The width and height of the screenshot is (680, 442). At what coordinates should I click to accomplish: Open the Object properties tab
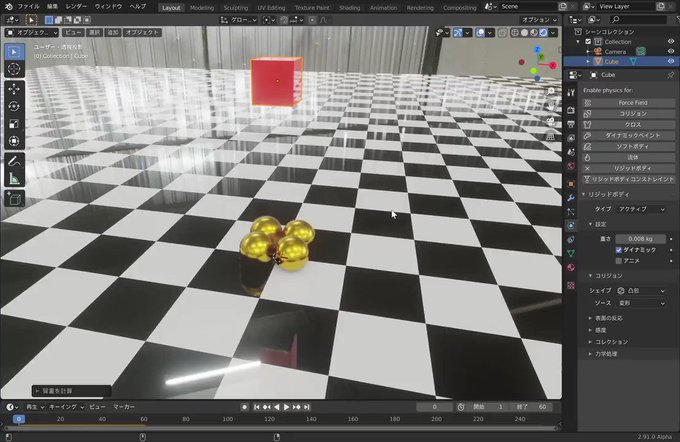pos(571,184)
